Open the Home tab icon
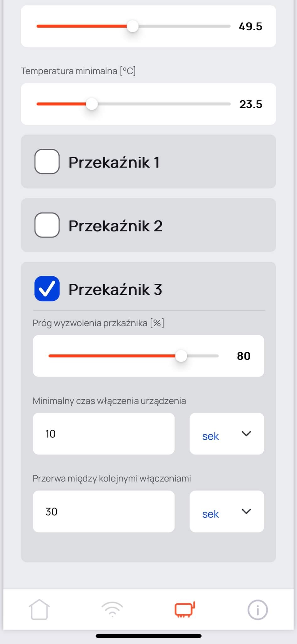Image resolution: width=297 pixels, height=644 pixels. point(39,609)
